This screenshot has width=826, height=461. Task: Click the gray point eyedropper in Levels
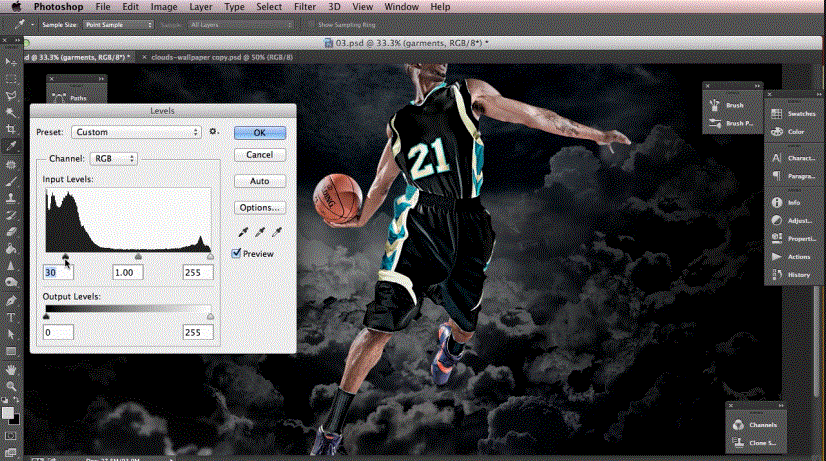pyautogui.click(x=260, y=231)
